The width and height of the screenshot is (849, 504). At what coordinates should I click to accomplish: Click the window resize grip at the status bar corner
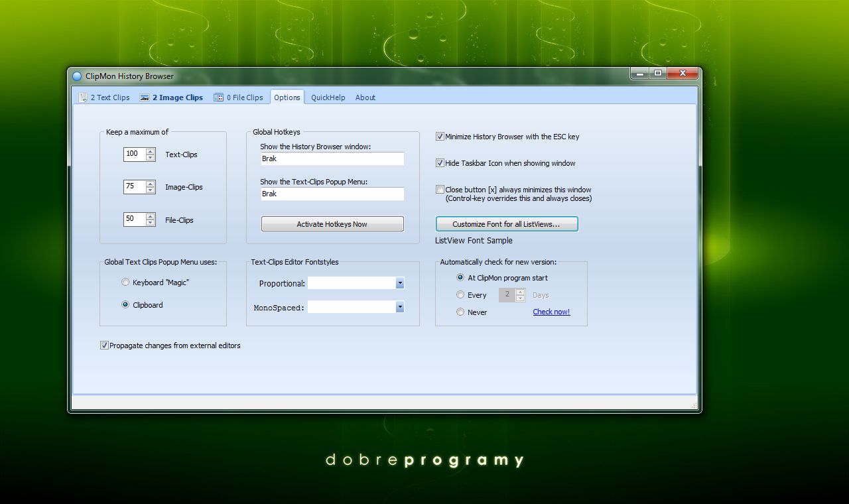point(693,405)
